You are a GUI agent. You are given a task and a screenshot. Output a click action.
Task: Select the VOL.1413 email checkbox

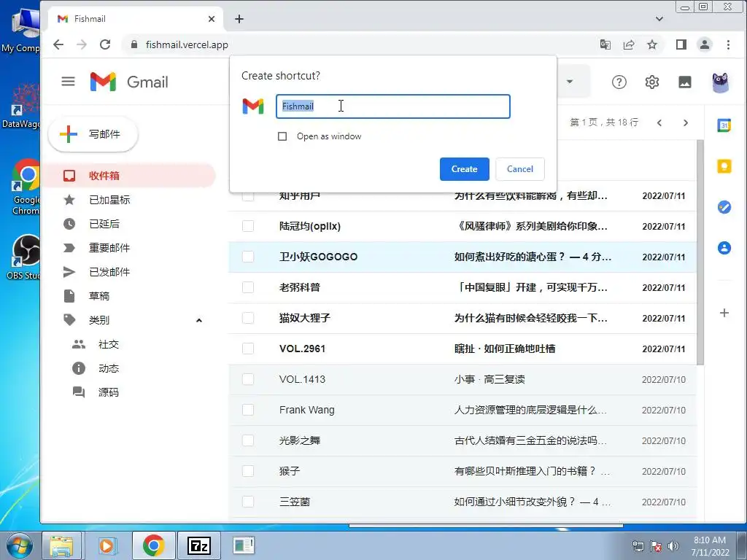(x=248, y=379)
